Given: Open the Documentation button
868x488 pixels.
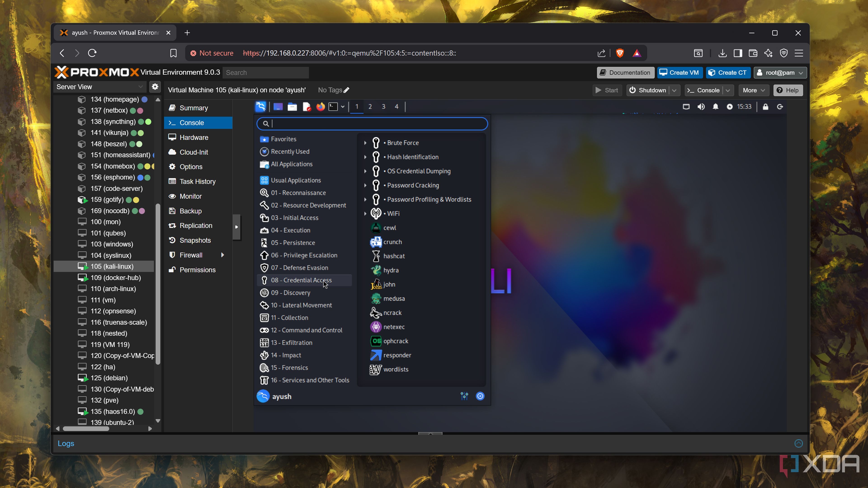Looking at the screenshot, I should pyautogui.click(x=625, y=72).
